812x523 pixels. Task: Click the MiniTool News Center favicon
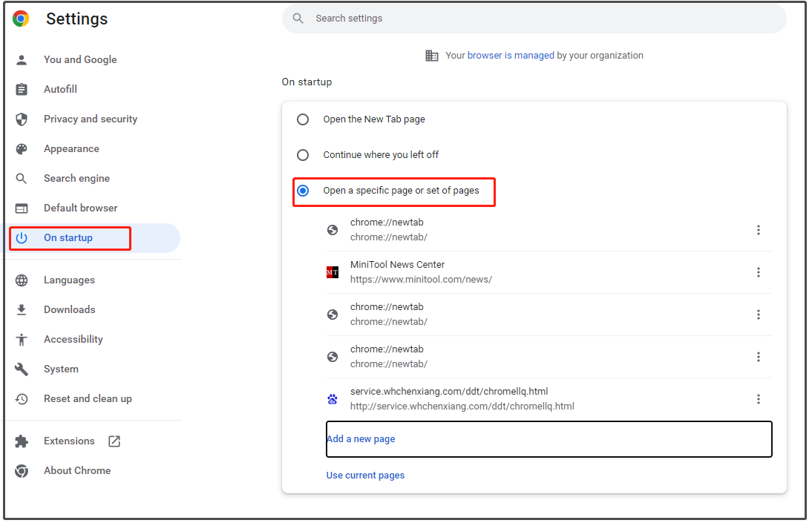point(333,272)
